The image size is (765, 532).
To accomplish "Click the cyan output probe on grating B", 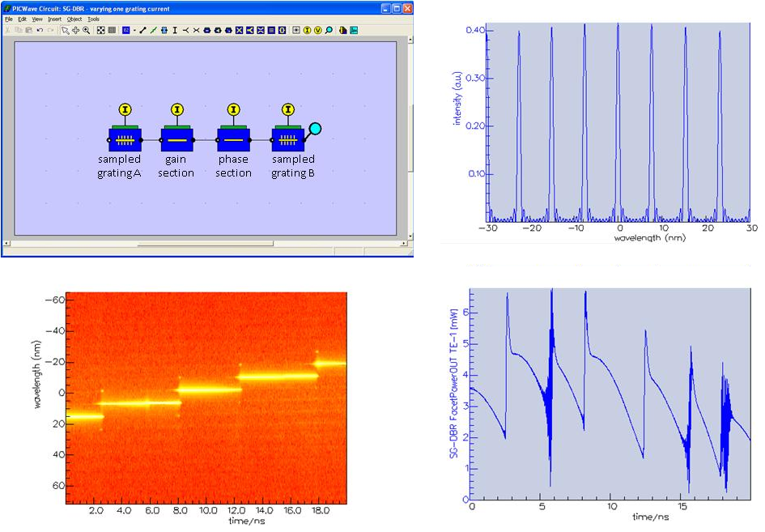I will click(316, 129).
